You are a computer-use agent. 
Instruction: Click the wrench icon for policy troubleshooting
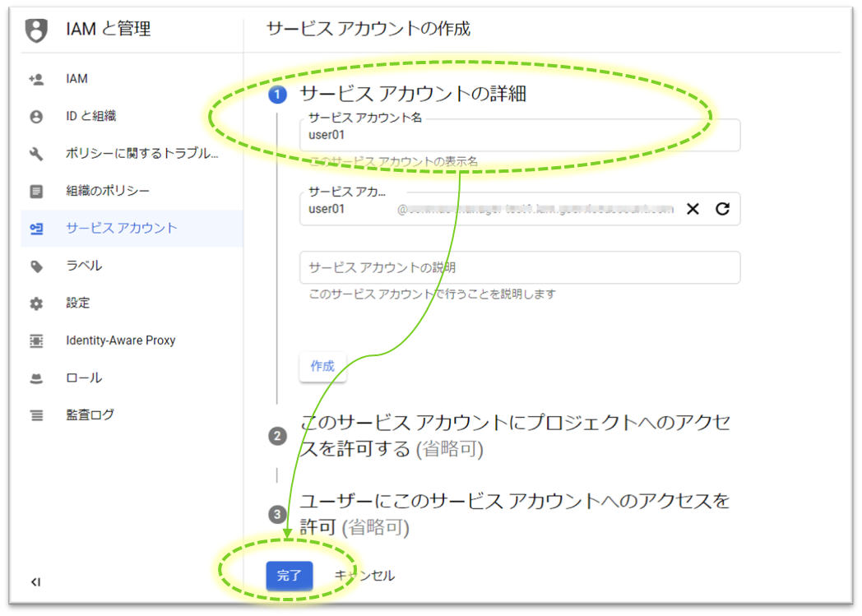point(35,154)
